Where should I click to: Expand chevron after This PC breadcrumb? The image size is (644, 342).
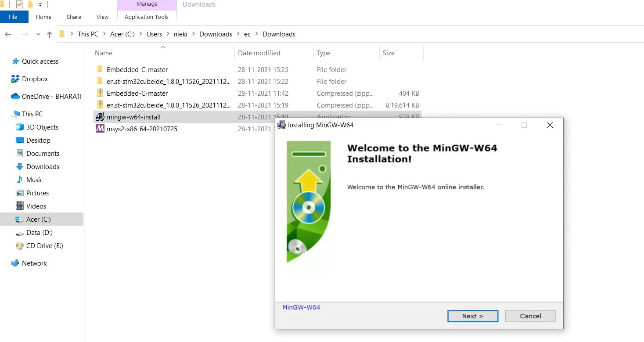click(x=104, y=34)
